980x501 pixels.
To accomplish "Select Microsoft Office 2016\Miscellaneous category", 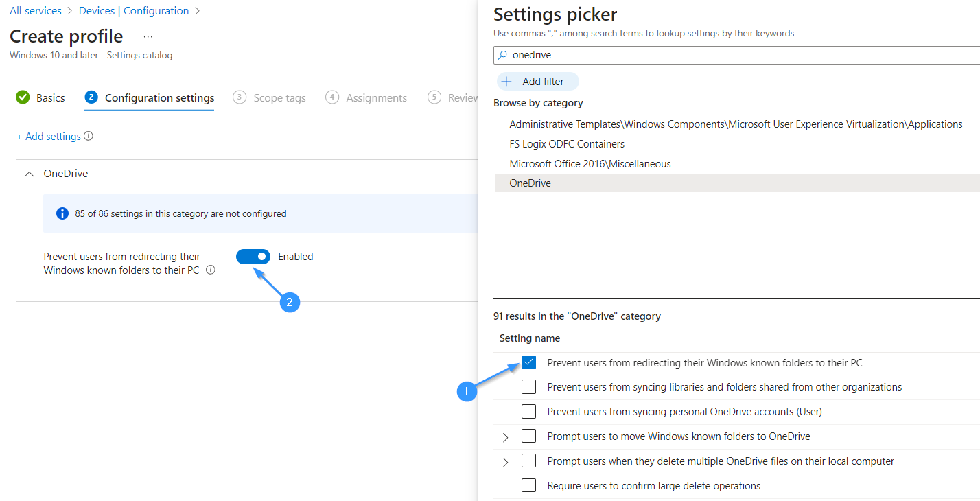I will 590,164.
